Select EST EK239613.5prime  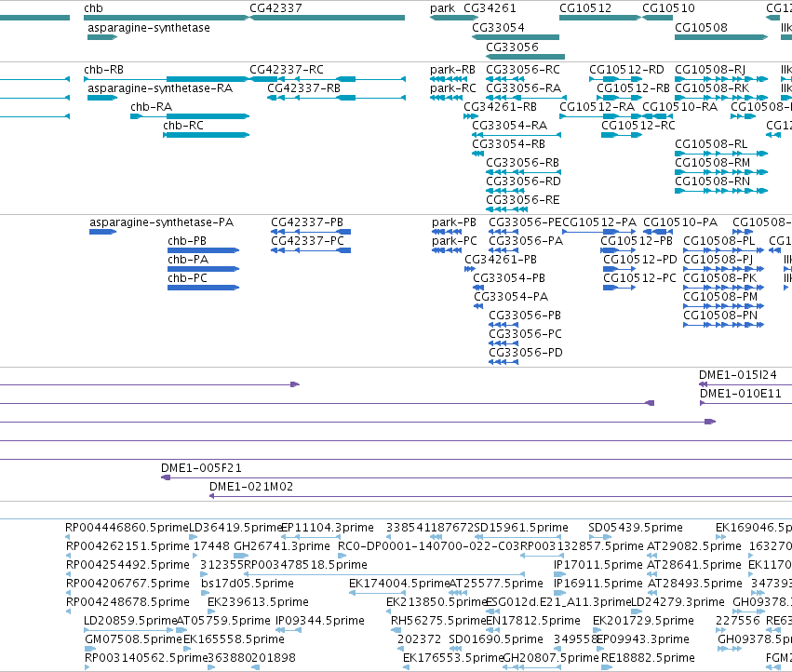click(258, 602)
